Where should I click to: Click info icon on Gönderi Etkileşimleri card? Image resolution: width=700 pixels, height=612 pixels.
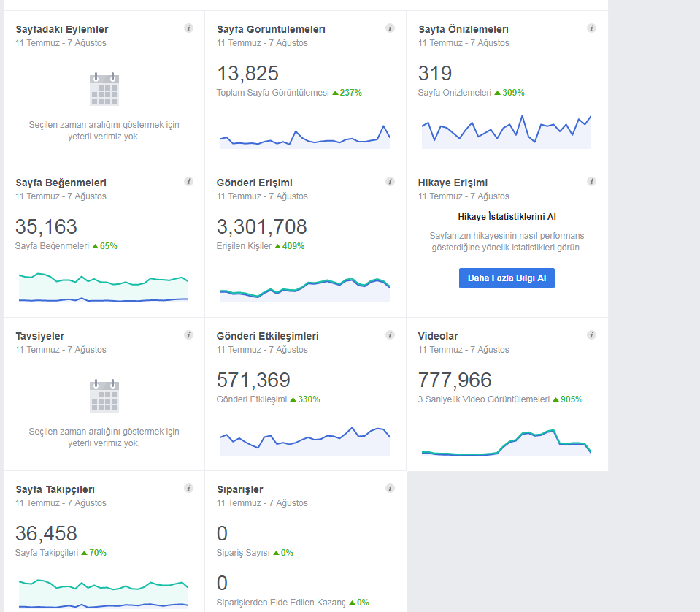pos(390,334)
